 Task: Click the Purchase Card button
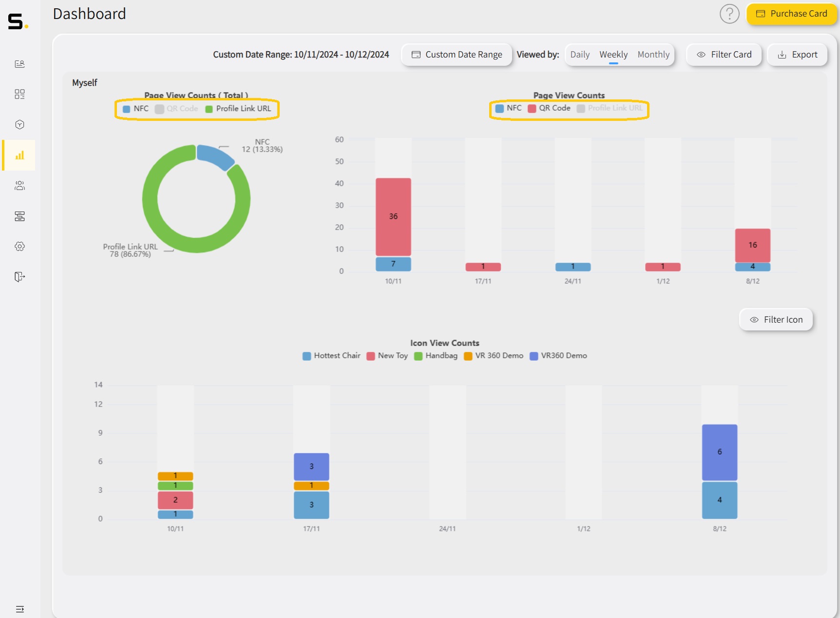(791, 14)
